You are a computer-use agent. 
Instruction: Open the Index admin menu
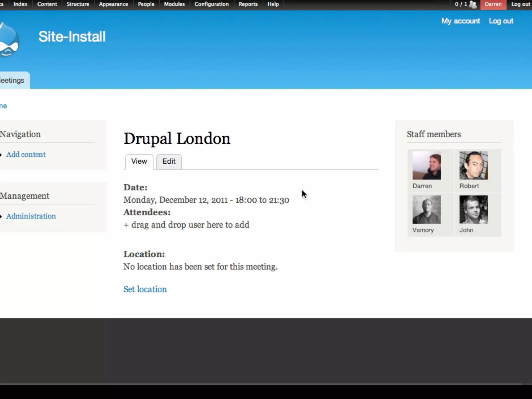pyautogui.click(x=20, y=4)
